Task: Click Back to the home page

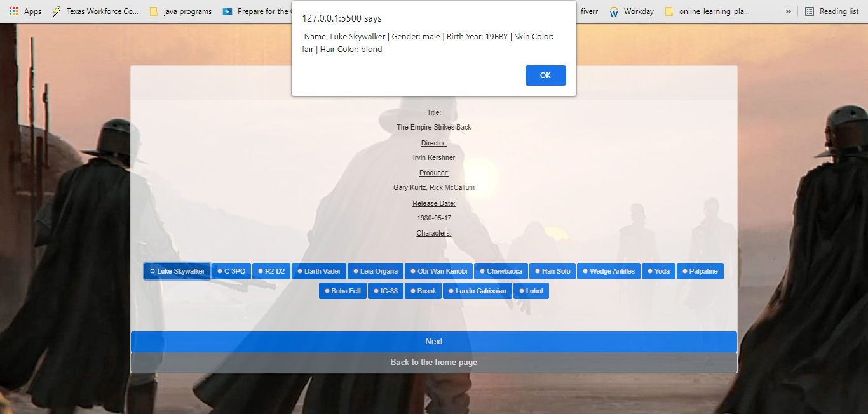Action: [x=434, y=363]
